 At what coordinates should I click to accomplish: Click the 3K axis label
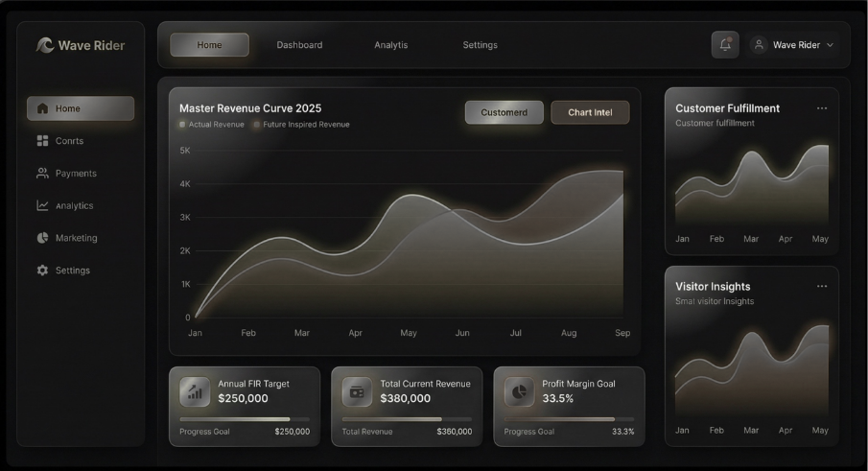(185, 217)
